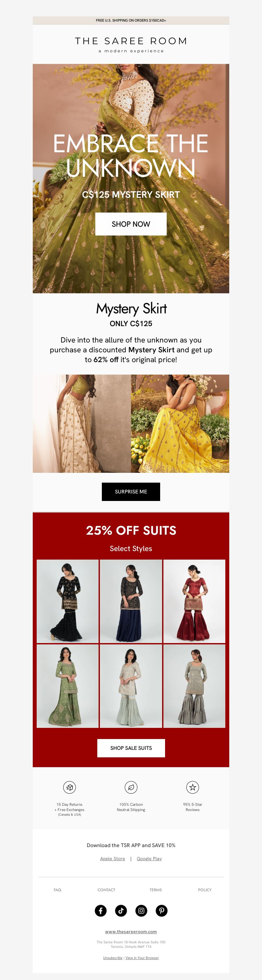Open the Google Play link
The width and height of the screenshot is (262, 980).
pyautogui.click(x=149, y=859)
